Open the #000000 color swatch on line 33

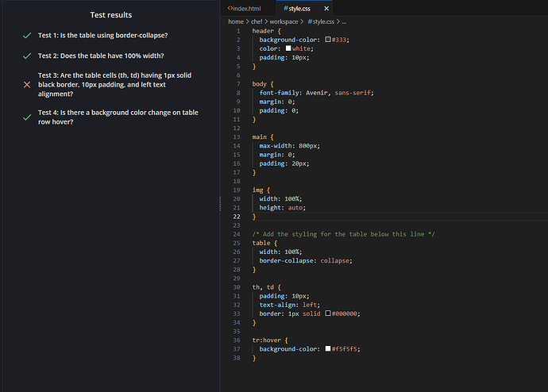coord(328,313)
